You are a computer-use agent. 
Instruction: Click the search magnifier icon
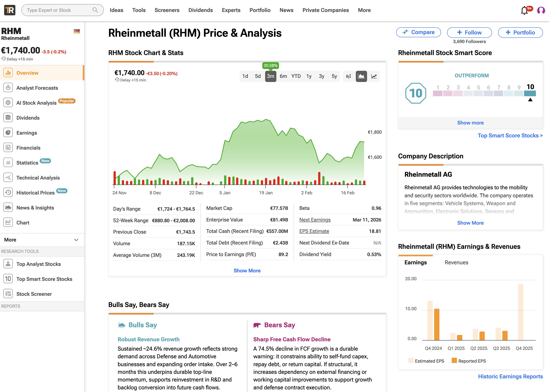95,10
